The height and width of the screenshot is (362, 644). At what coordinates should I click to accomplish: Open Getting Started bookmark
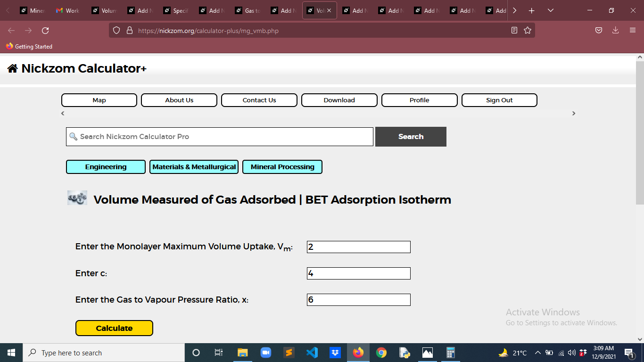29,47
